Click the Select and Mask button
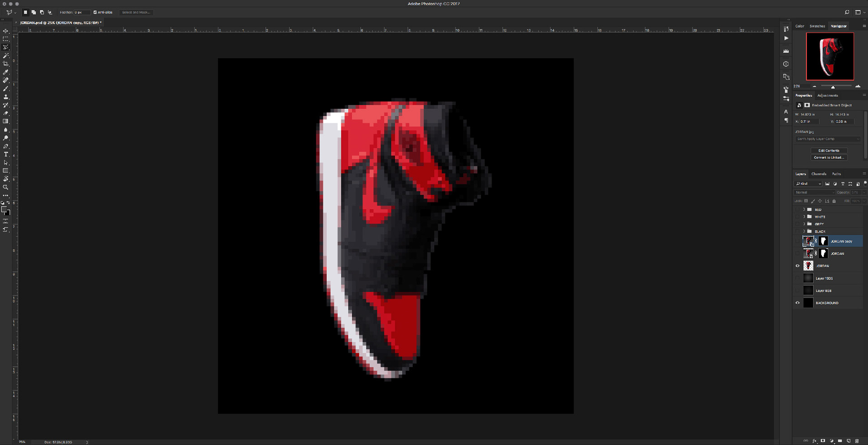 pyautogui.click(x=136, y=12)
